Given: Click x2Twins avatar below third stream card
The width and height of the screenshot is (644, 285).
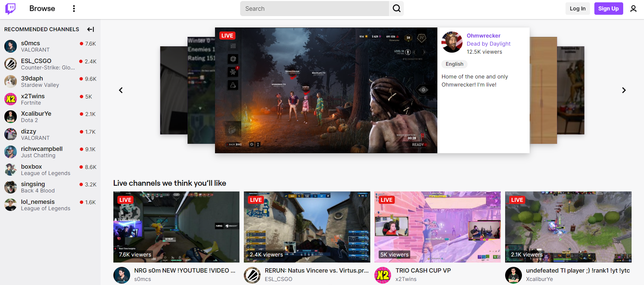Looking at the screenshot, I should 383,275.
